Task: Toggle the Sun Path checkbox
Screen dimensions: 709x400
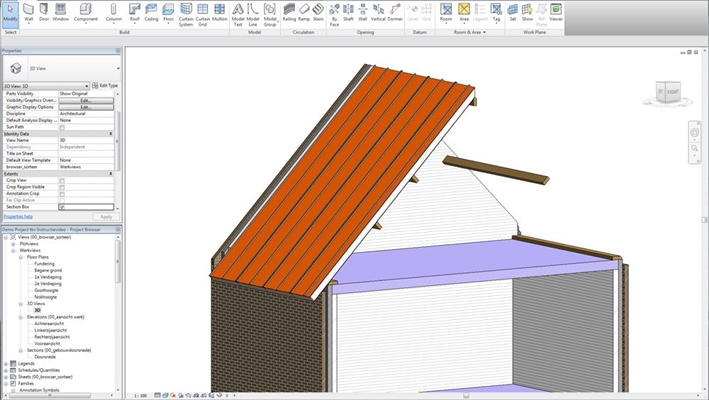Action: [62, 128]
